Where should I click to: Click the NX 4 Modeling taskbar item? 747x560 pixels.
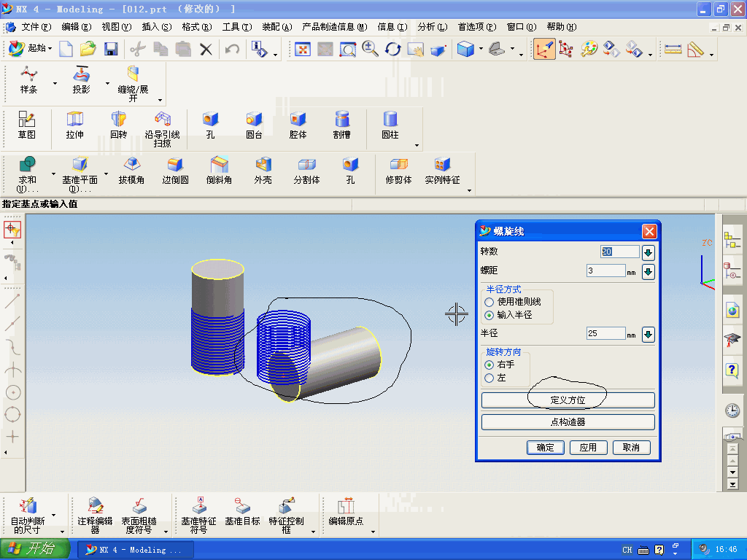point(136,550)
